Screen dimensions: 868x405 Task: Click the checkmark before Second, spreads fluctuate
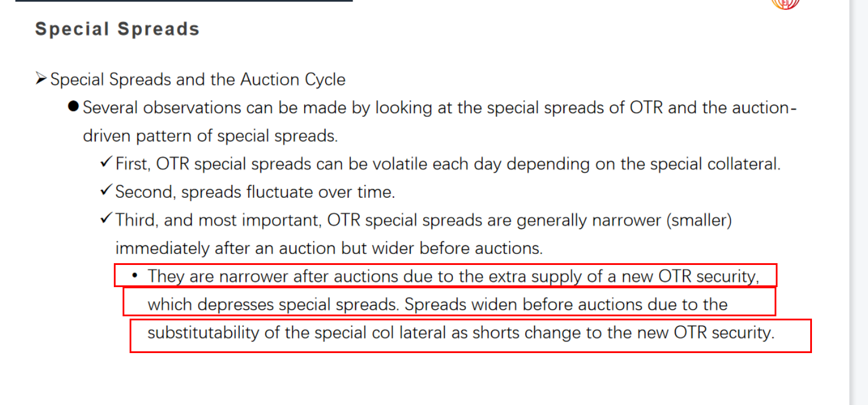[x=106, y=190]
